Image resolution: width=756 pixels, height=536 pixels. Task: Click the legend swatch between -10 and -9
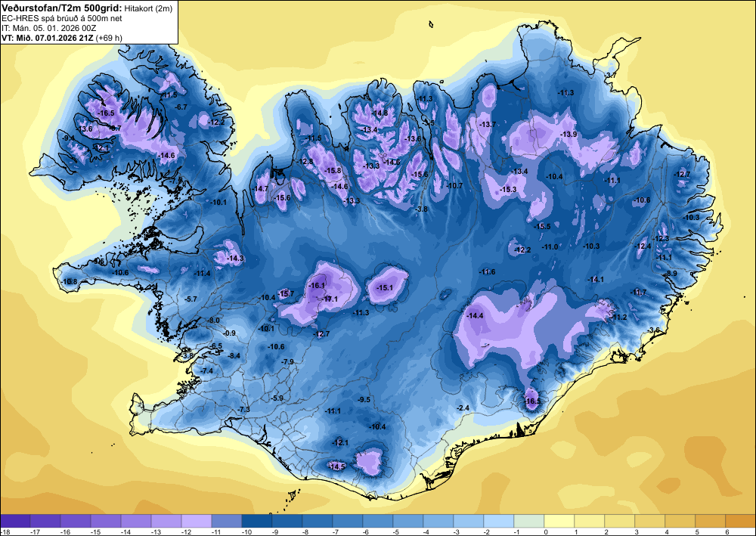pos(256,521)
